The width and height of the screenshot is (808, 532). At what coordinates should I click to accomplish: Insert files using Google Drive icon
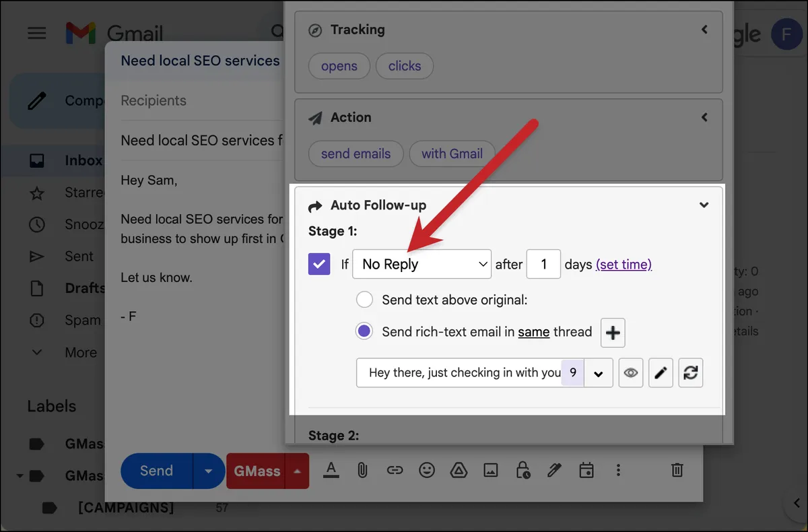tap(459, 470)
